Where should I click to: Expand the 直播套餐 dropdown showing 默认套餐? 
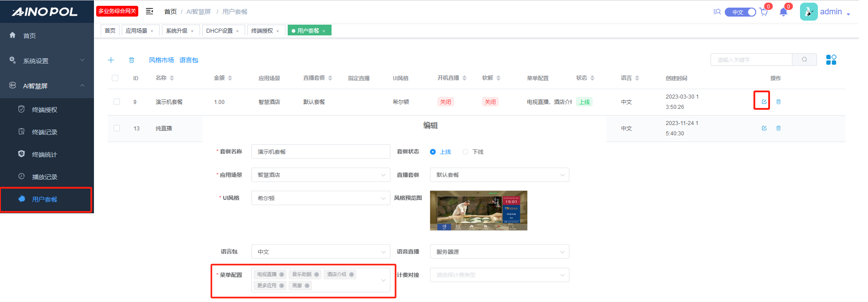click(x=499, y=175)
